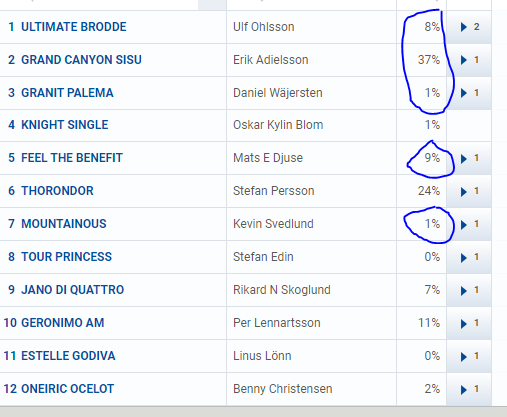This screenshot has height=417, width=507.
Task: Click play arrow in Feel The Benefit row
Action: [x=463, y=159]
